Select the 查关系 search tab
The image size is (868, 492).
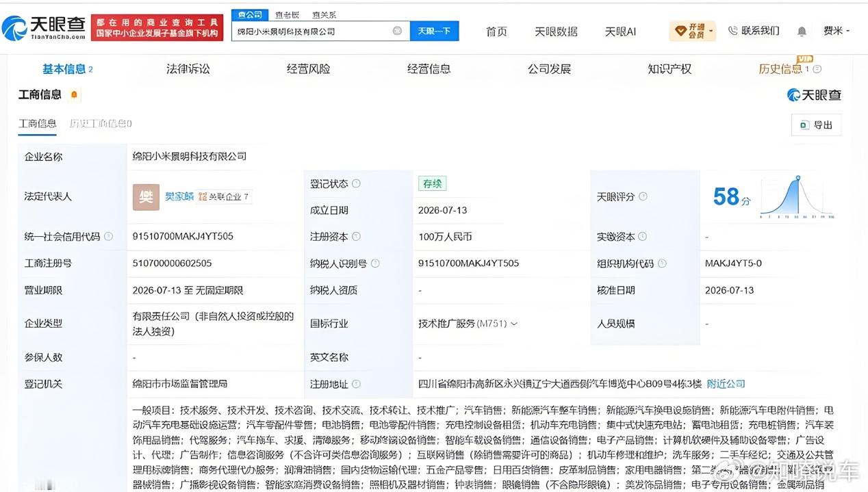324,14
